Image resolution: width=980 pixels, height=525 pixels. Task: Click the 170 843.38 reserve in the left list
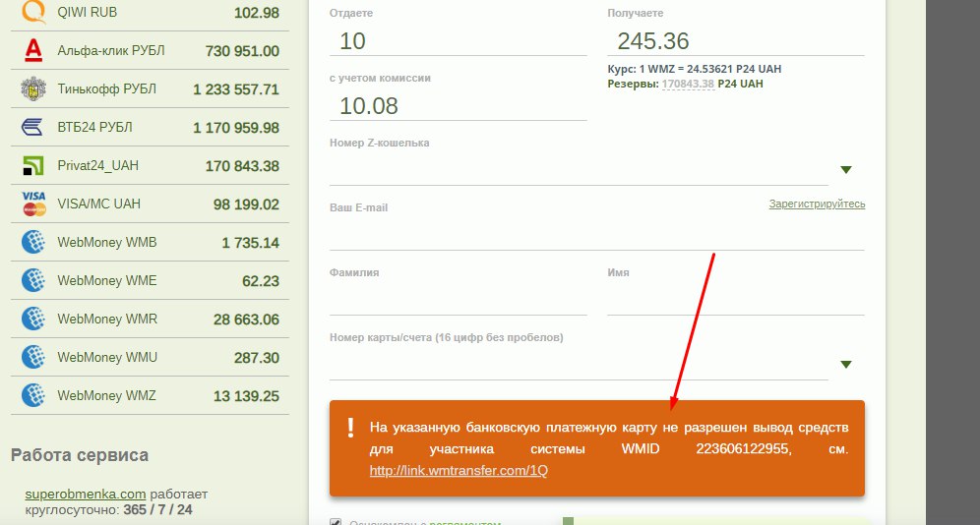[242, 166]
